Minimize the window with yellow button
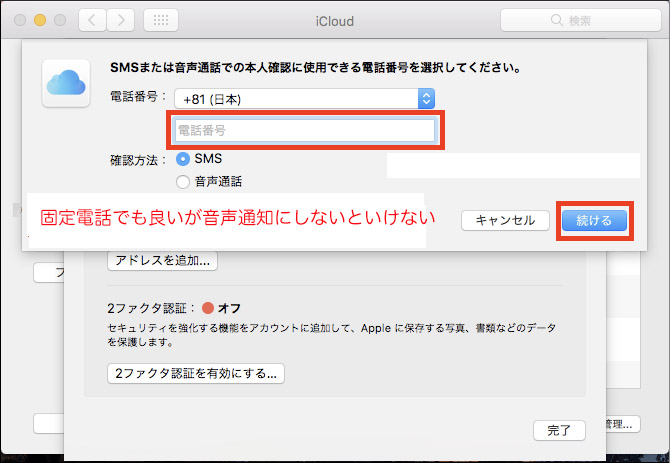670x463 pixels. coord(40,20)
